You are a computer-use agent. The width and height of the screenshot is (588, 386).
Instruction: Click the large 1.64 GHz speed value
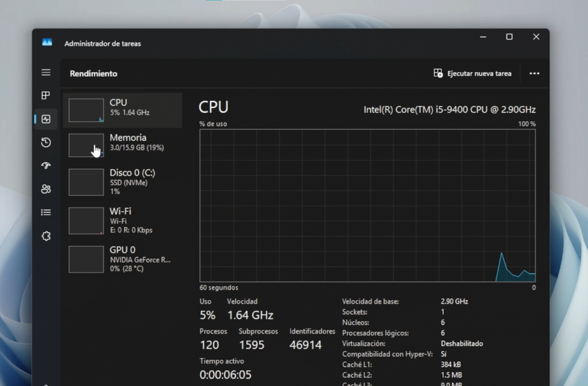(250, 315)
